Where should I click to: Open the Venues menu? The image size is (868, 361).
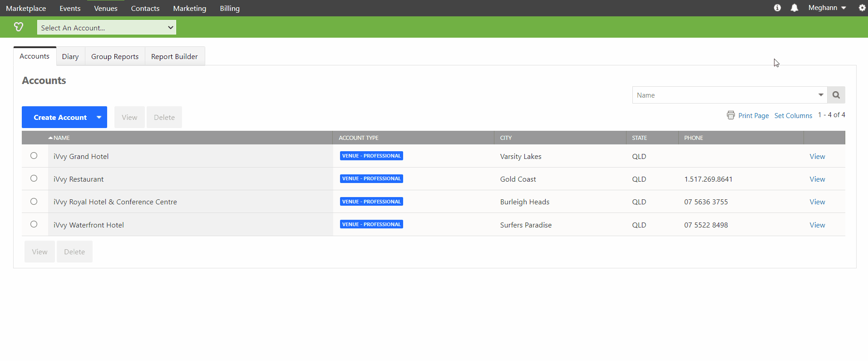106,8
